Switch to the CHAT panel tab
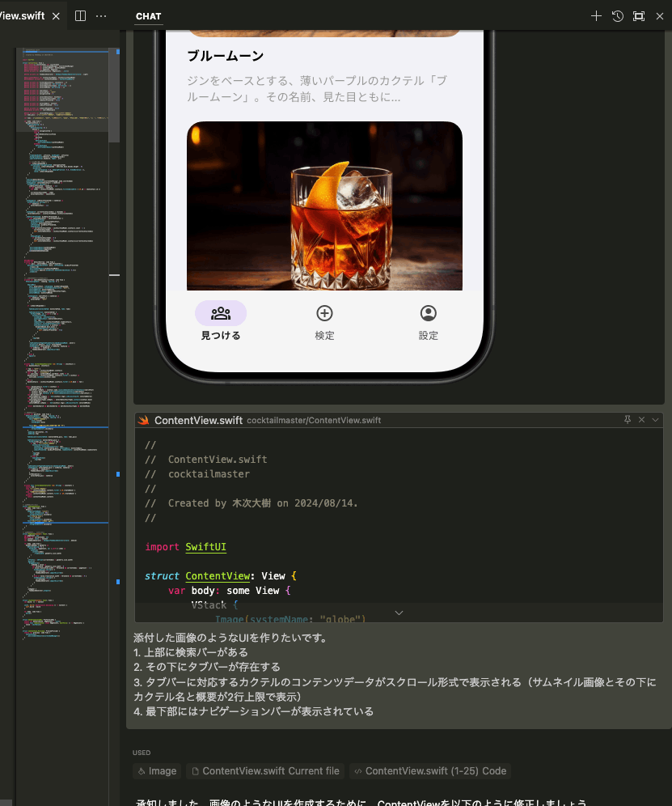Screen dimensions: 672x806 (149, 16)
